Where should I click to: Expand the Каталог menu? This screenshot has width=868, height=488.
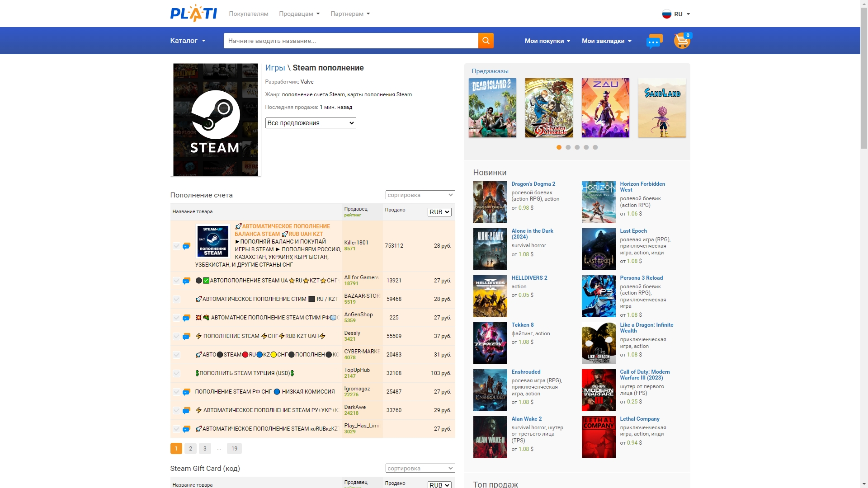point(188,41)
